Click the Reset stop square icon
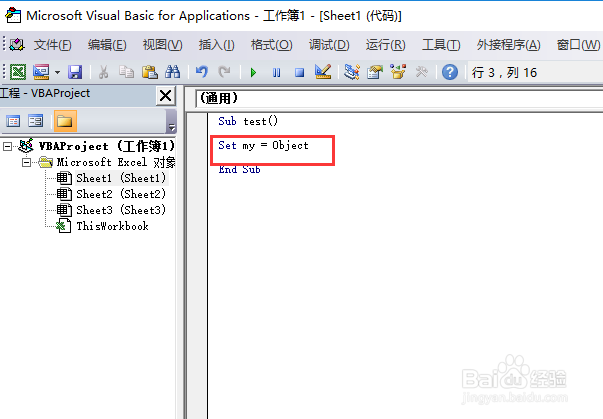This screenshot has width=603, height=419. [x=299, y=72]
